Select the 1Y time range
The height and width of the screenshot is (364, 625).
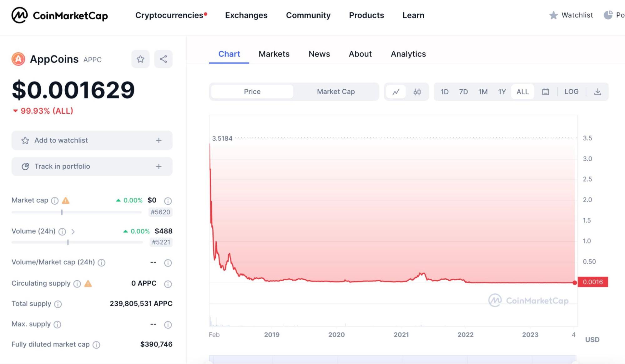tap(502, 92)
